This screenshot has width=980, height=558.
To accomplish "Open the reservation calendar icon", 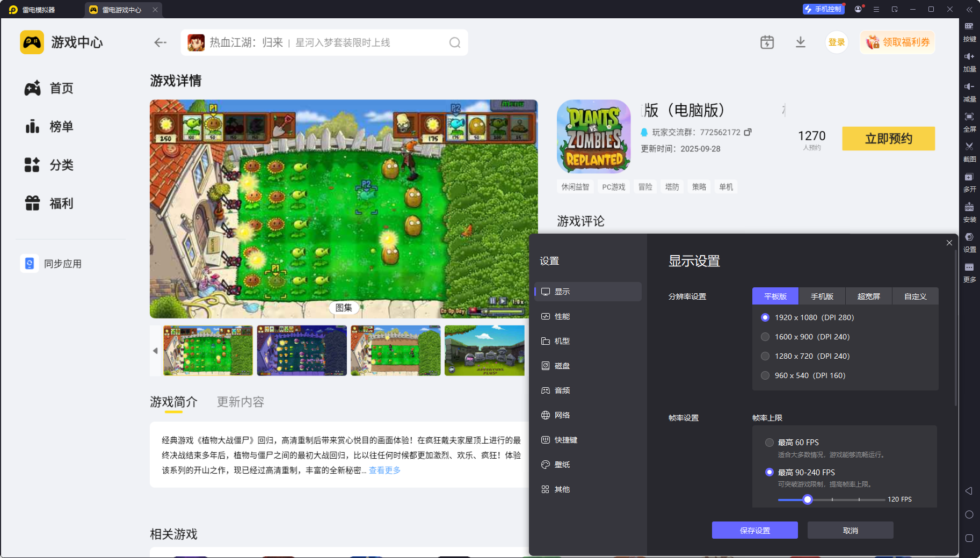I will pos(767,42).
